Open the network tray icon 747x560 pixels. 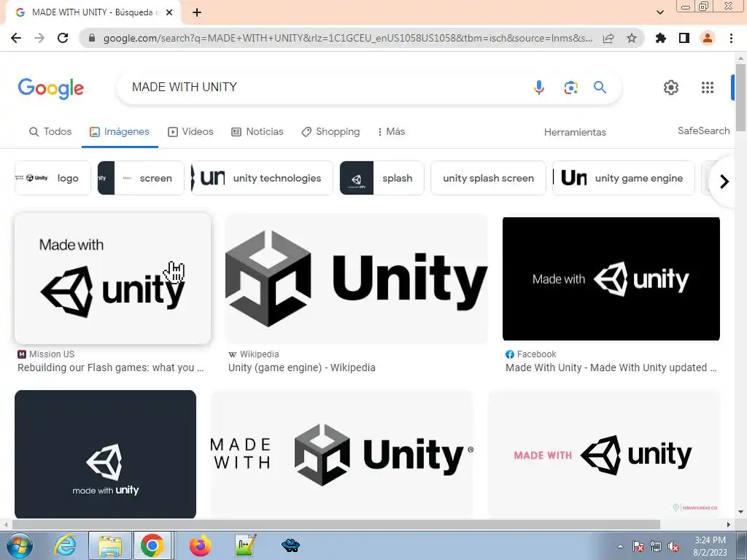[x=656, y=547]
